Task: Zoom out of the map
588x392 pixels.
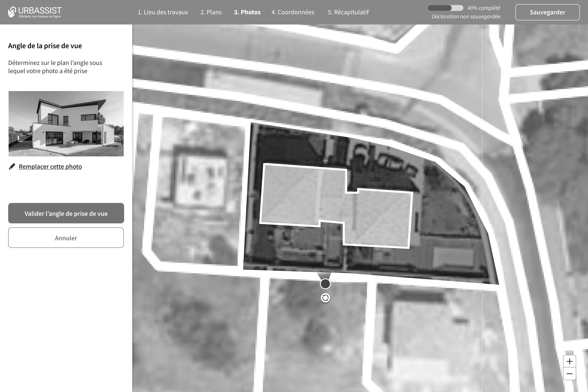Action: point(569,374)
